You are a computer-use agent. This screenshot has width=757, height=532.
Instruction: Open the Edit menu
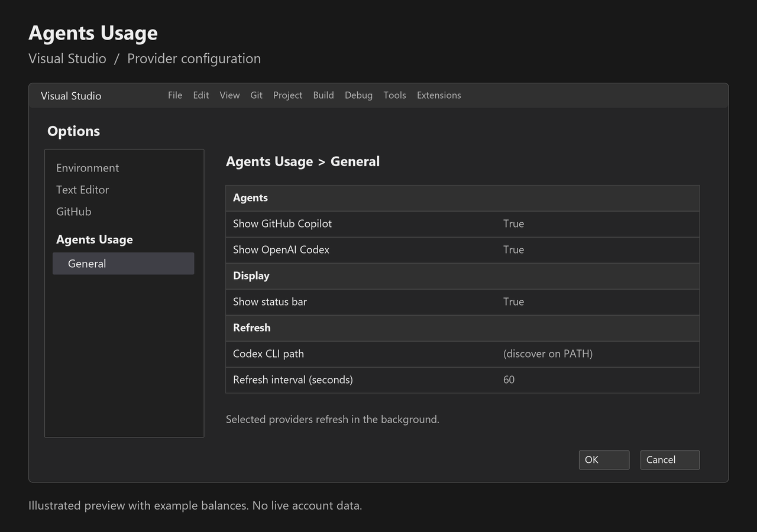201,95
